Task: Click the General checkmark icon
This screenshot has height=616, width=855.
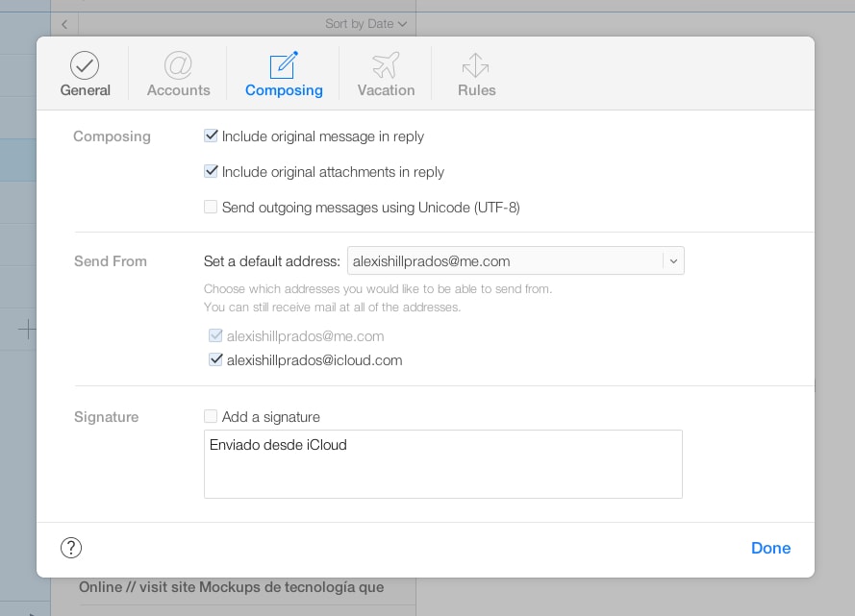Action: click(85, 65)
